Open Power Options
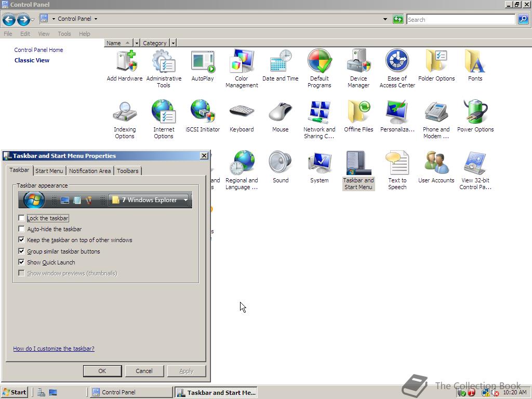The width and height of the screenshot is (532, 399). [x=475, y=117]
